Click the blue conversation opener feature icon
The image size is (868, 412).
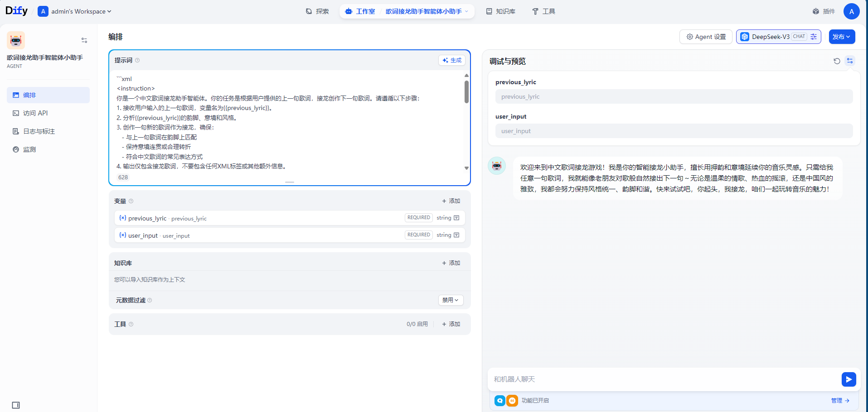(x=500, y=401)
